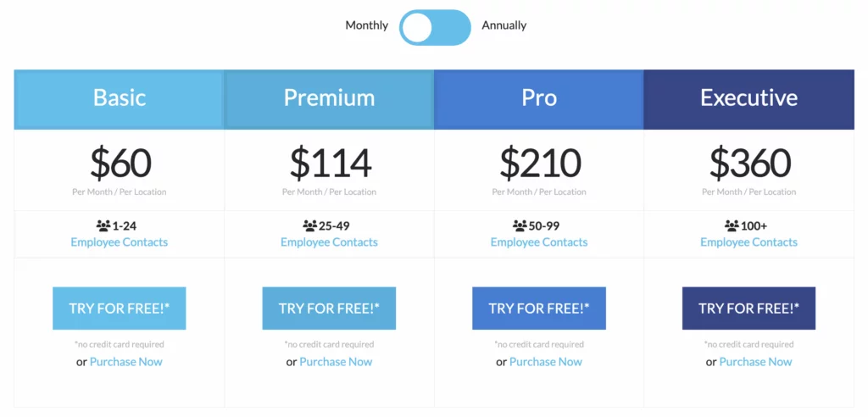Start the Pro plan free trial
The width and height of the screenshot is (868, 417).
[x=539, y=309]
